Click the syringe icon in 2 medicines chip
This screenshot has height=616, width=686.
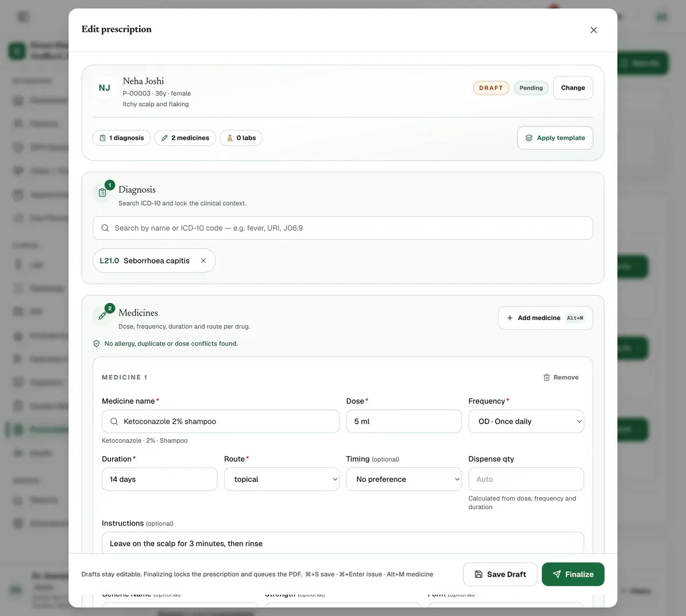(165, 138)
